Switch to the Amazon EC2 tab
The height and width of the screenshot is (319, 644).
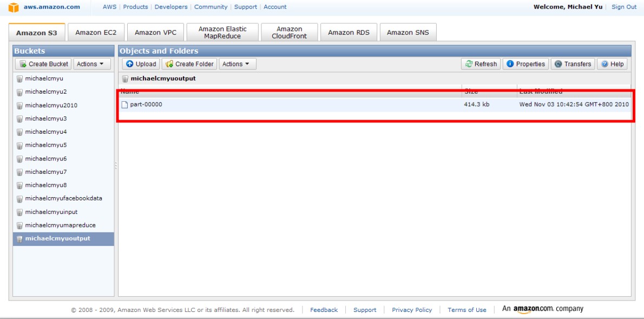coord(96,32)
